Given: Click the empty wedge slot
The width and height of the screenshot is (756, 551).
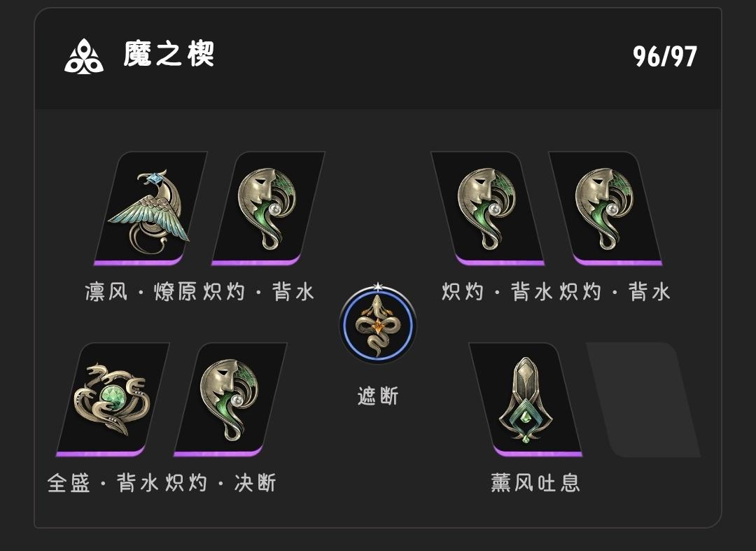Looking at the screenshot, I should [643, 399].
